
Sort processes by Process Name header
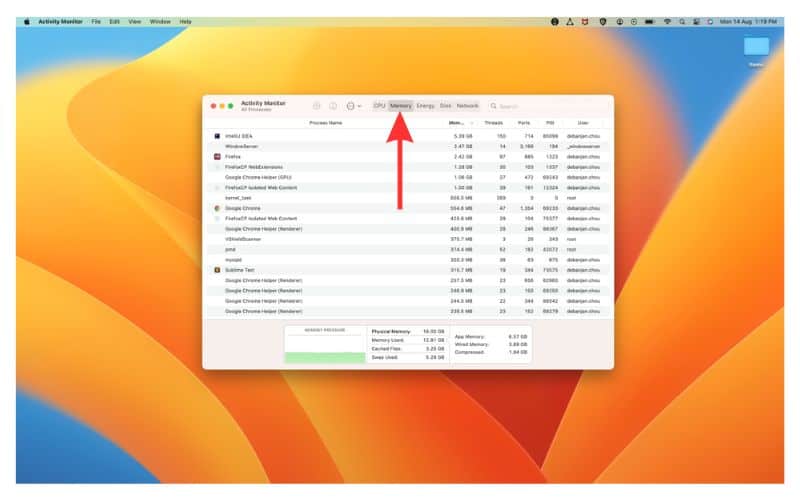(x=325, y=123)
